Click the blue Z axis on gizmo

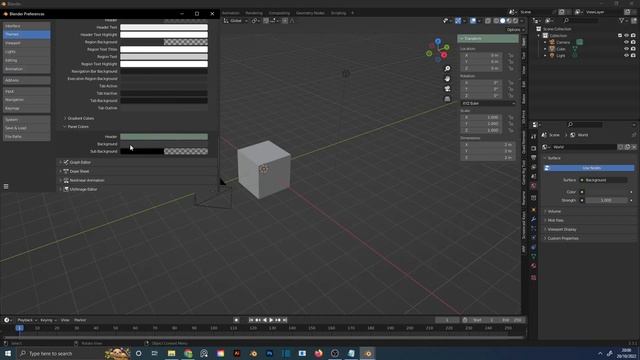(x=438, y=42)
